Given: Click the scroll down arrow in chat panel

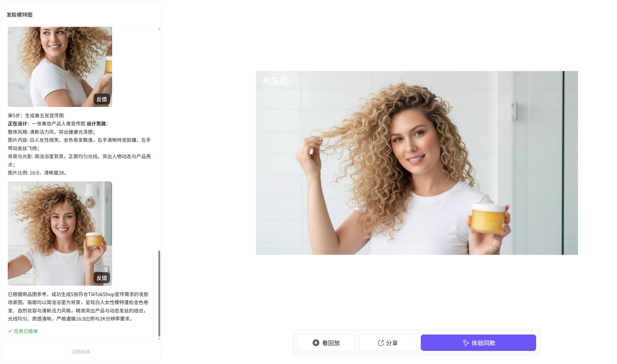Looking at the screenshot, I should point(159,339).
